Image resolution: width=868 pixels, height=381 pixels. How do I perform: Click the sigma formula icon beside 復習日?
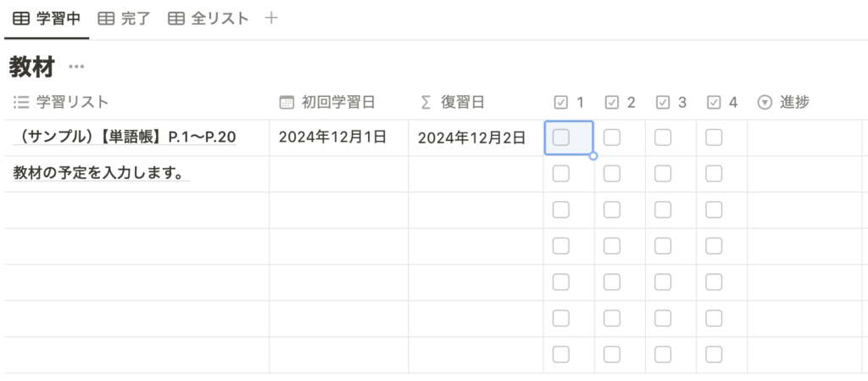(426, 103)
